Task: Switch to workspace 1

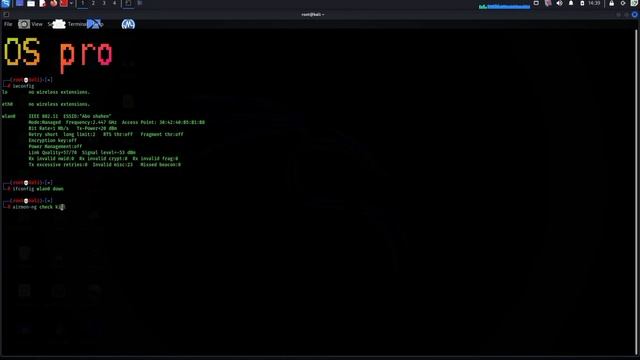Action: tap(82, 3)
